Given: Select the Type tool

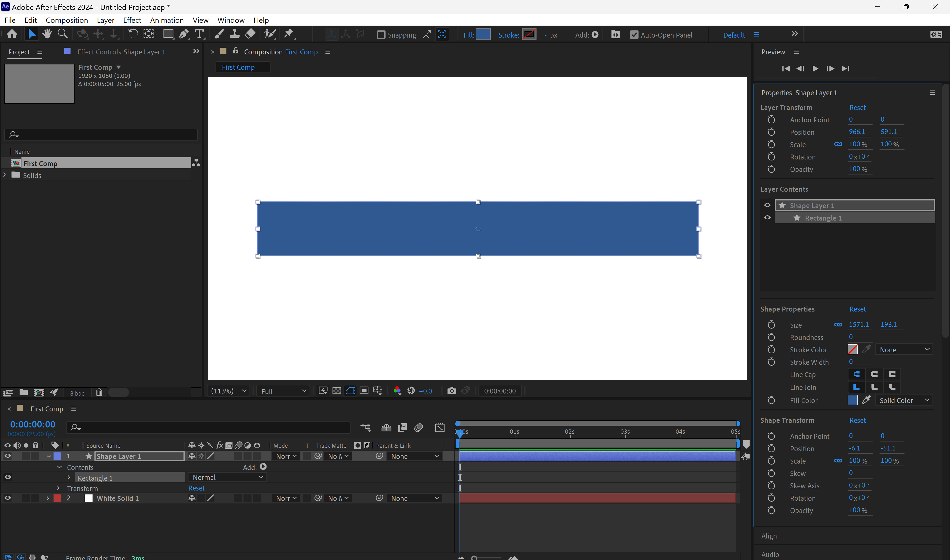Looking at the screenshot, I should click(199, 34).
